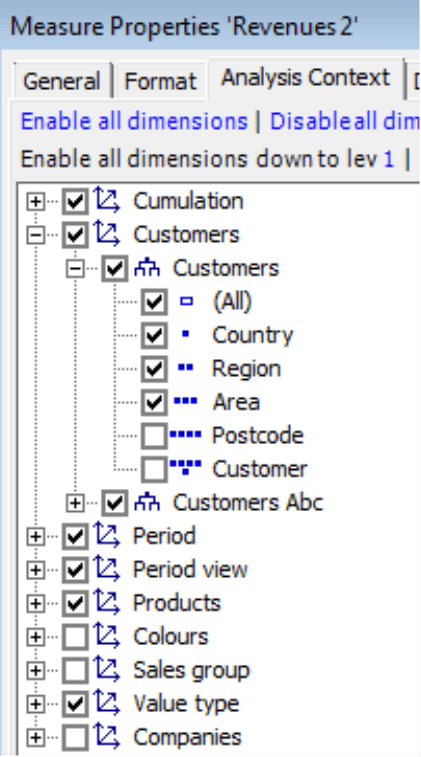Open the Format tab

[160, 81]
